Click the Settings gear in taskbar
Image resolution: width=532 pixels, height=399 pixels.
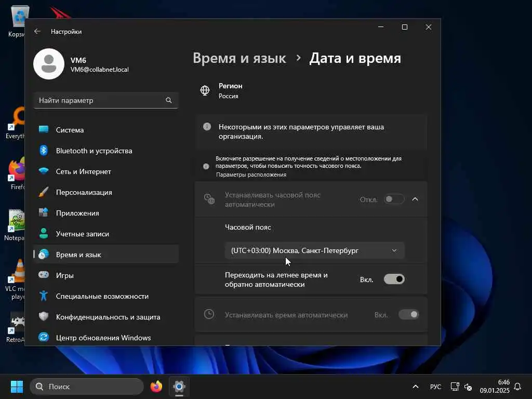pos(179,387)
